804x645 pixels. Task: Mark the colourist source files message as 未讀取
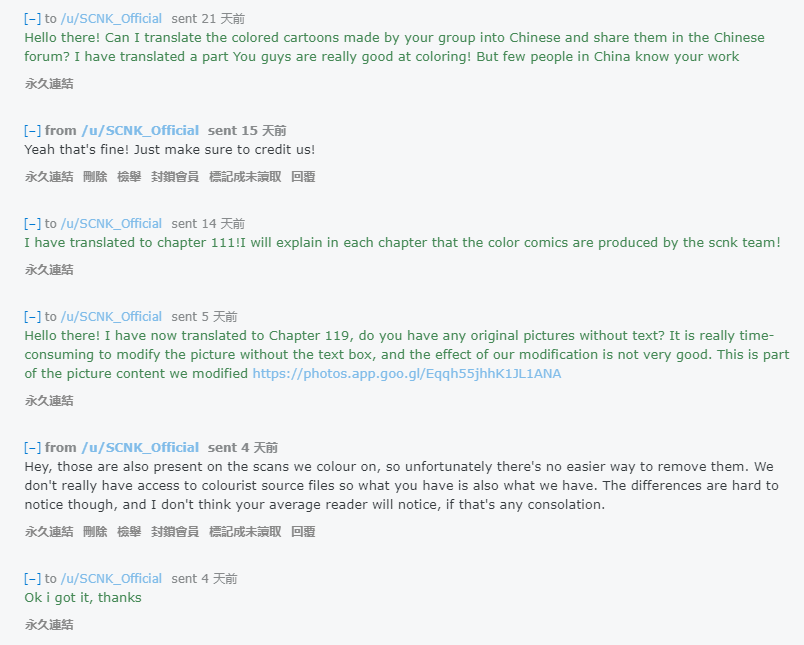tap(245, 532)
